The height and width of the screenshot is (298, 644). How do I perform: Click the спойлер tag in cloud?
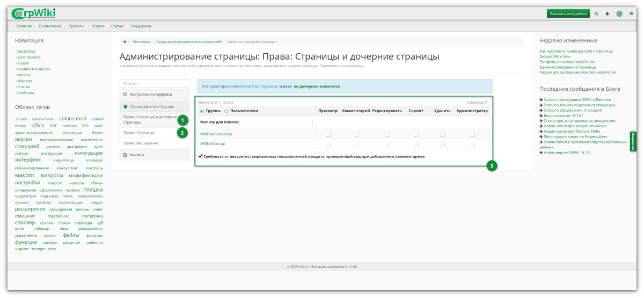tap(25, 222)
